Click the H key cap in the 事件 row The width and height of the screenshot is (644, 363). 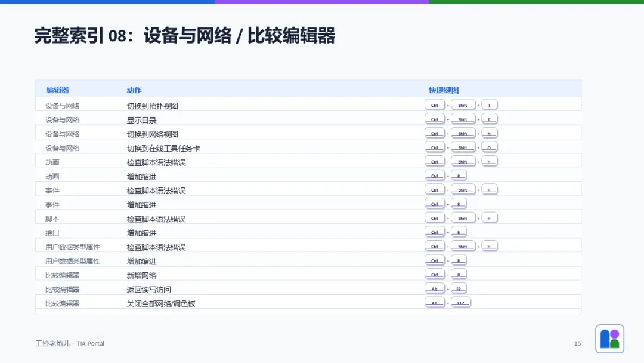(x=489, y=190)
